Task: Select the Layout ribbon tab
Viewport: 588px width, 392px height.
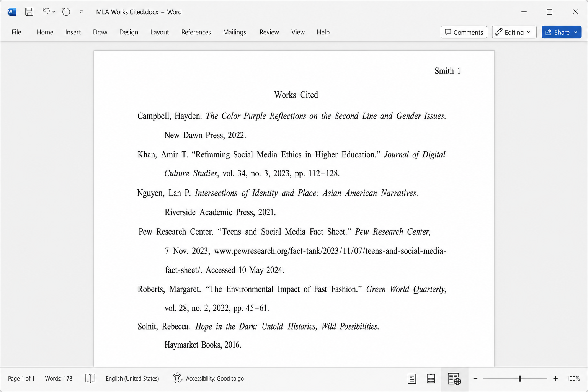Action: tap(160, 32)
